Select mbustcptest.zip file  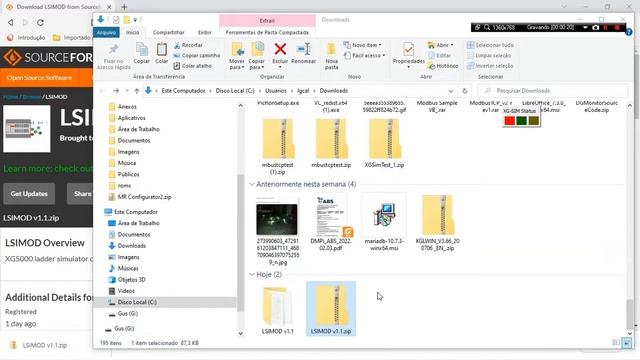pos(331,143)
